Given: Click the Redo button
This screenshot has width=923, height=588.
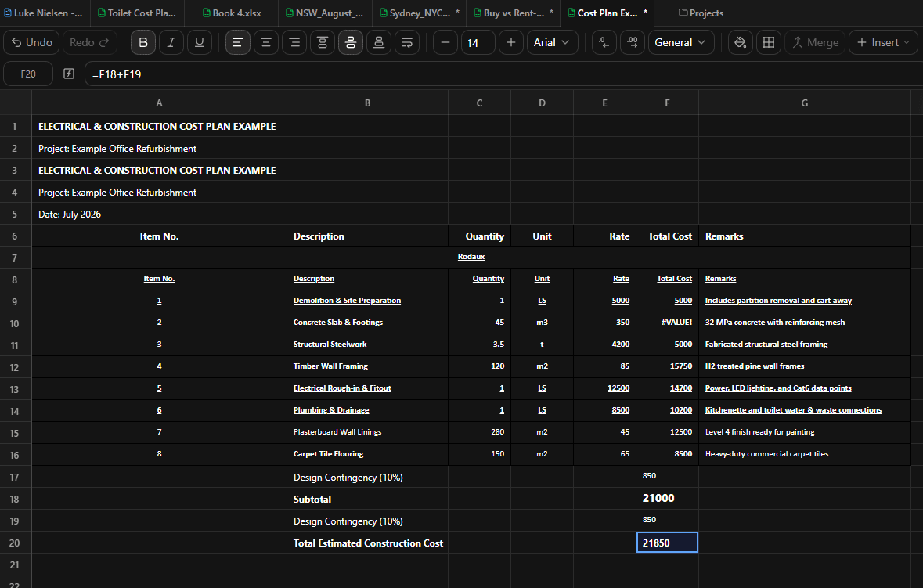Looking at the screenshot, I should (x=89, y=42).
